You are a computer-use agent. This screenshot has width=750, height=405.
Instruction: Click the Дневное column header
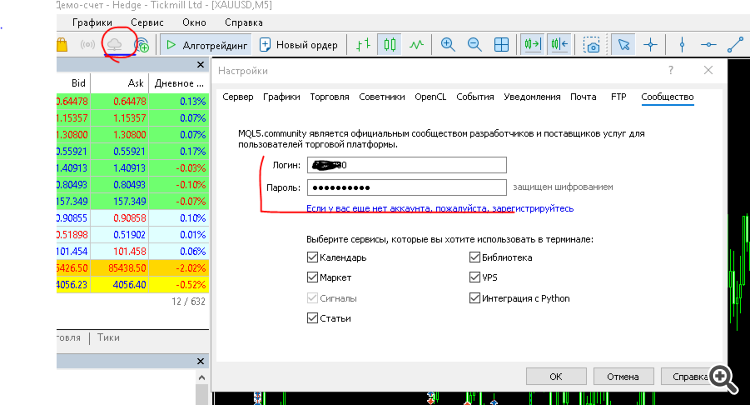coord(179,83)
